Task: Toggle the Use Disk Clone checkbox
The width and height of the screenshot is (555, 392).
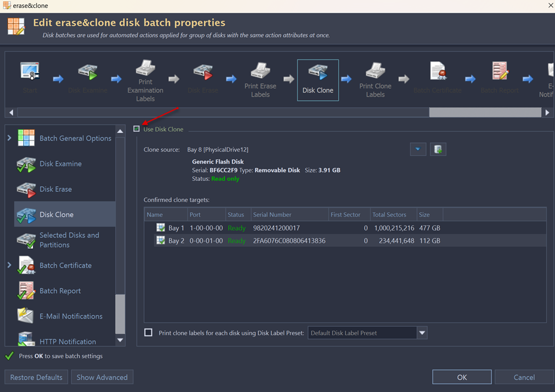Action: (x=137, y=129)
